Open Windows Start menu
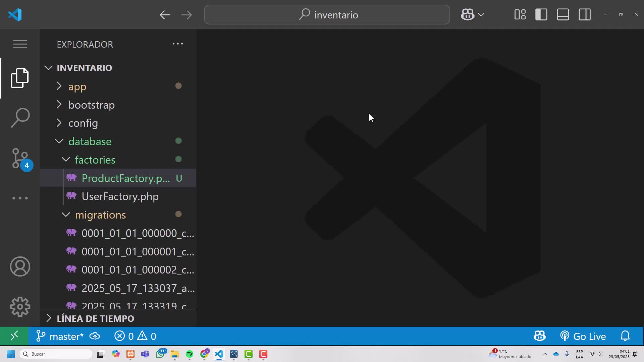 tap(11, 354)
